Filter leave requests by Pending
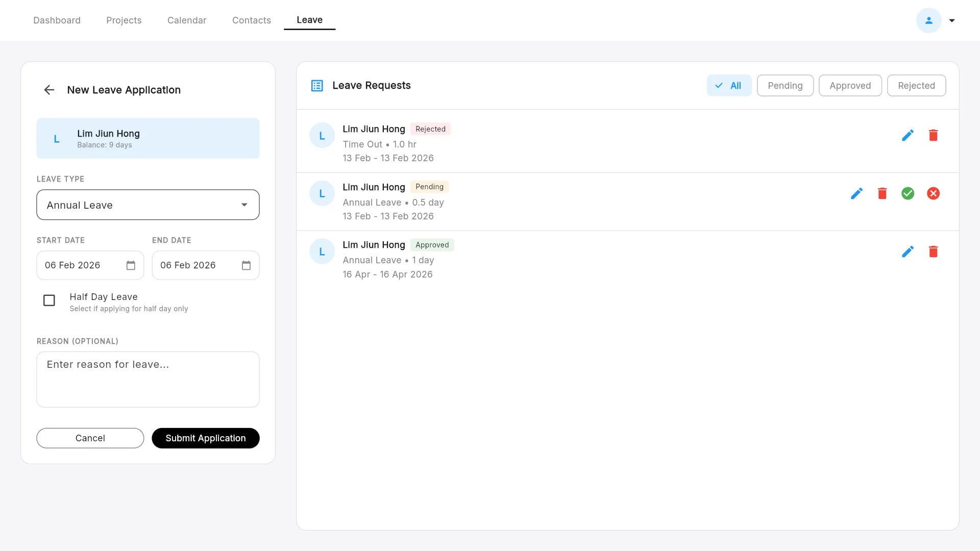The width and height of the screenshot is (980, 551). 785,86
